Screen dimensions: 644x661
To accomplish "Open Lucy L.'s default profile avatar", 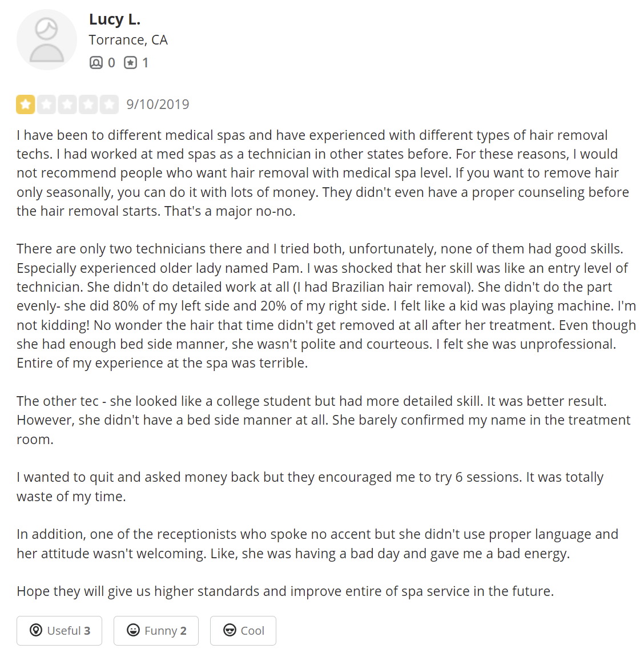I will click(47, 39).
